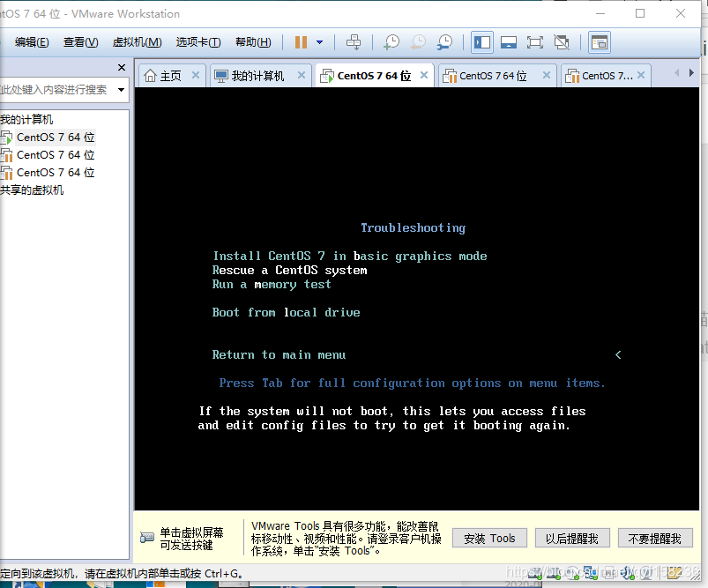Select 'Install CentOS 7 in basic graphics mode'
This screenshot has width=708, height=588.
(350, 256)
